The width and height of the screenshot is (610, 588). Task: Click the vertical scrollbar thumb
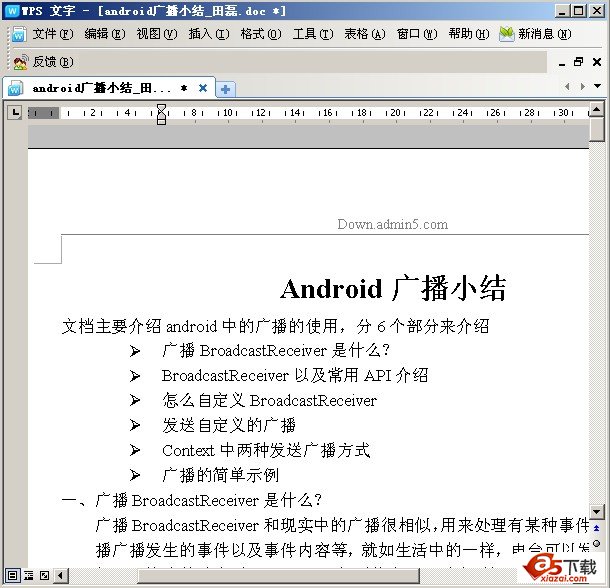(596, 130)
